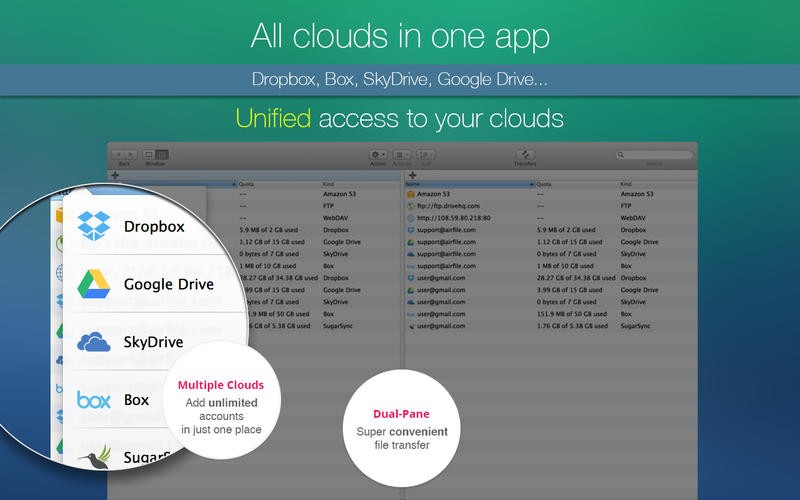Click the SugarSync hummingbird logo

coord(95,457)
